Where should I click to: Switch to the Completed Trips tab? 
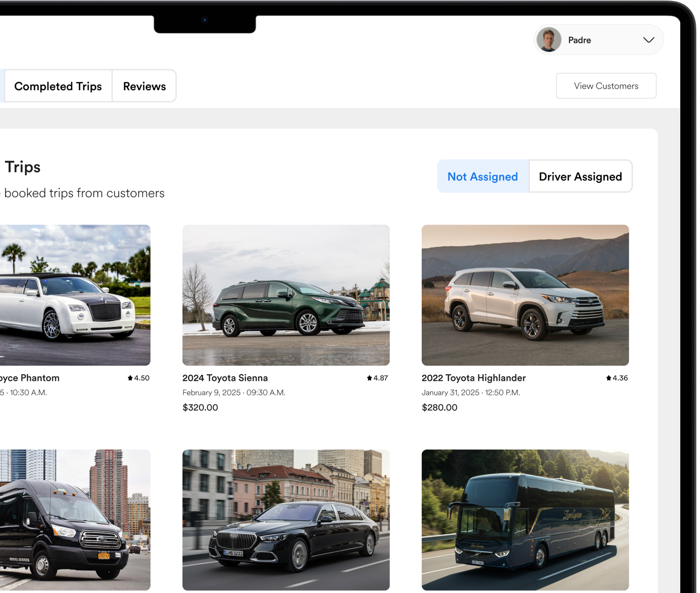click(x=58, y=86)
